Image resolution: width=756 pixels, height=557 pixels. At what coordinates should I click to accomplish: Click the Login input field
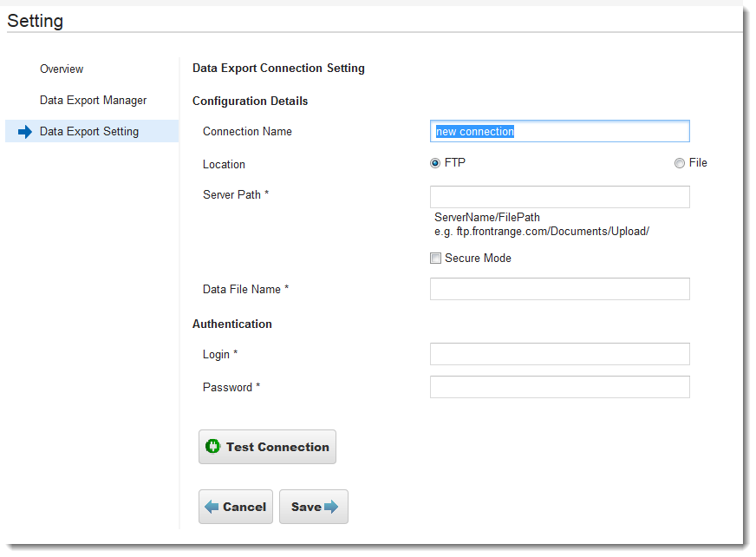coord(560,354)
